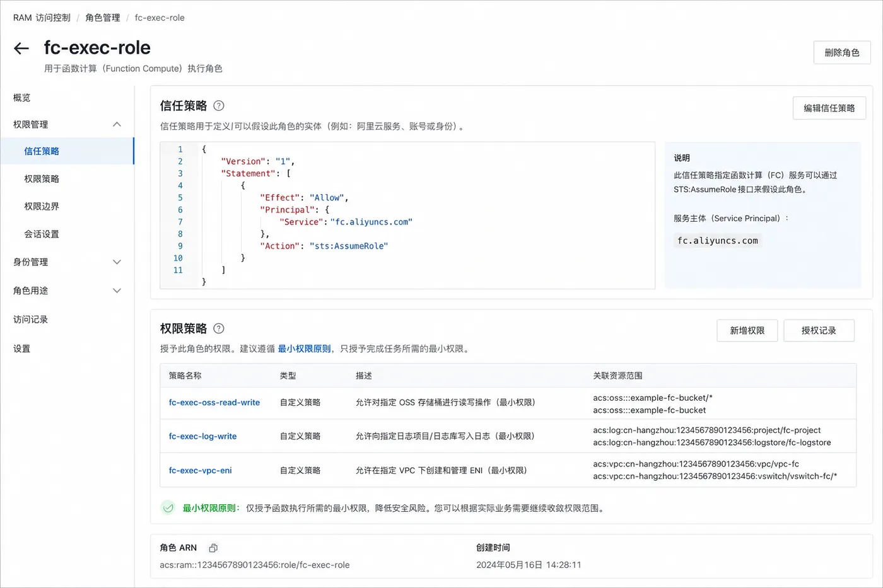Viewport: 883px width, 588px height.
Task: Click the role ARN value text
Action: point(255,565)
